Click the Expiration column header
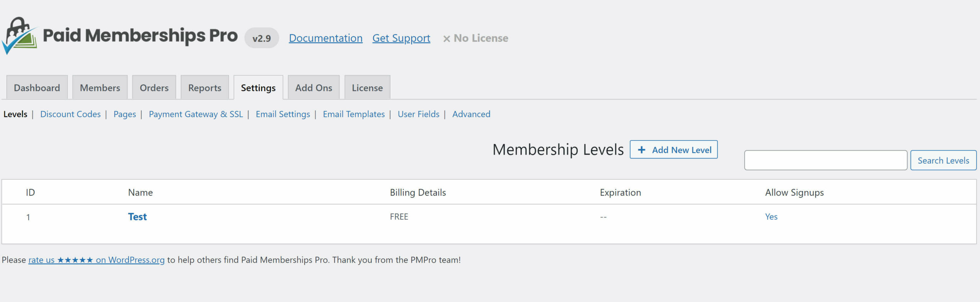 [620, 193]
